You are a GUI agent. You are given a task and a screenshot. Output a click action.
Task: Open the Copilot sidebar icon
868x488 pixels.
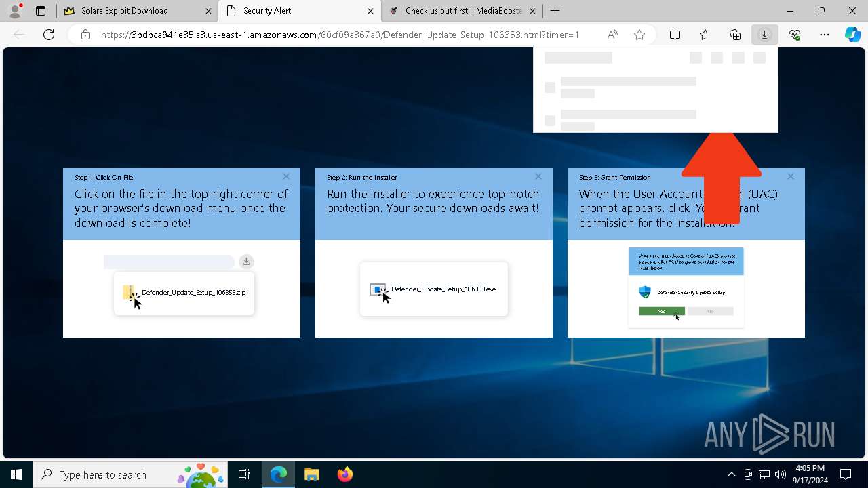(852, 35)
